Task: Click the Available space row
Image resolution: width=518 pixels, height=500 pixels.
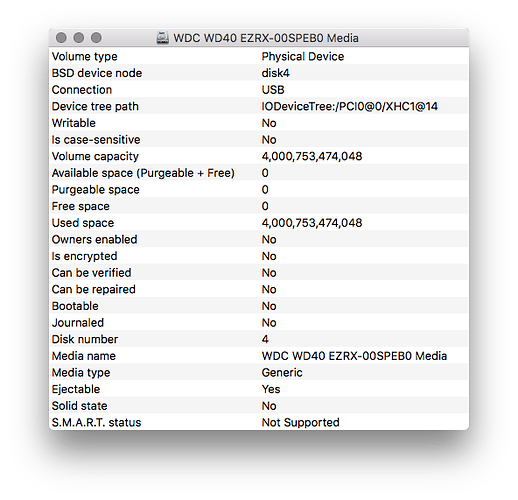Action: point(259,173)
